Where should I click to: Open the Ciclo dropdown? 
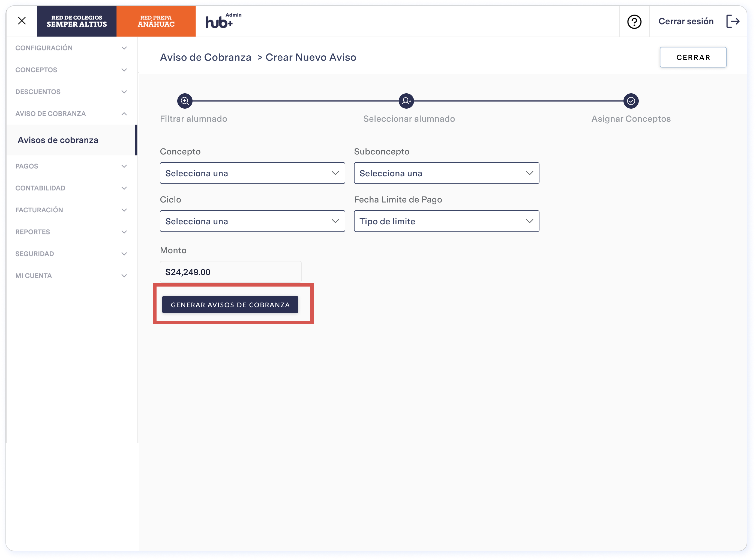(252, 221)
